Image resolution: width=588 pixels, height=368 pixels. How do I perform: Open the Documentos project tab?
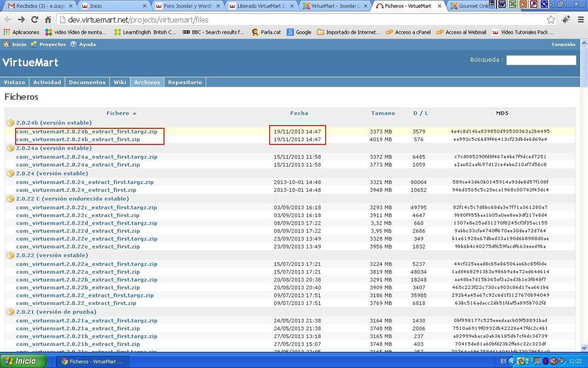click(x=87, y=82)
